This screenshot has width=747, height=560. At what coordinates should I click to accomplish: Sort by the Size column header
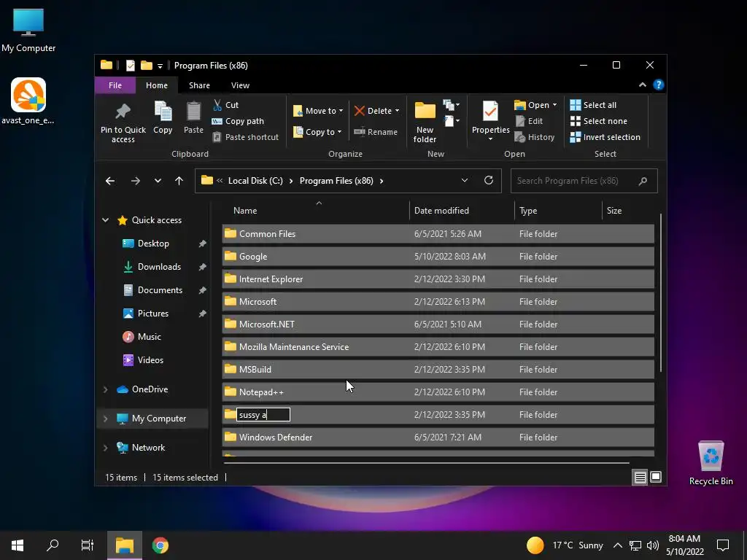(x=628, y=211)
